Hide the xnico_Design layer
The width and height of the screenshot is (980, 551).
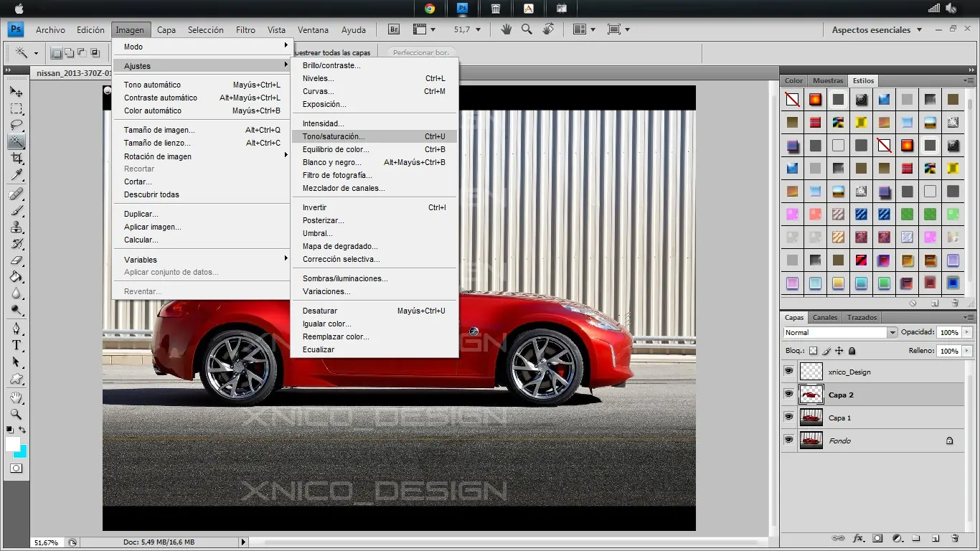pos(789,372)
